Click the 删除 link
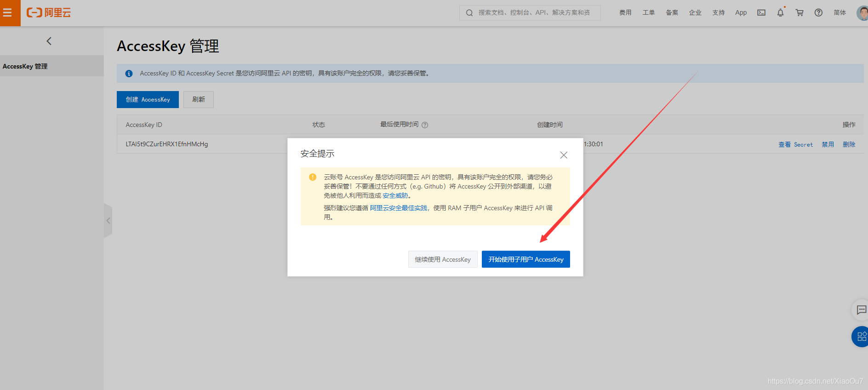The width and height of the screenshot is (868, 390). [849, 144]
